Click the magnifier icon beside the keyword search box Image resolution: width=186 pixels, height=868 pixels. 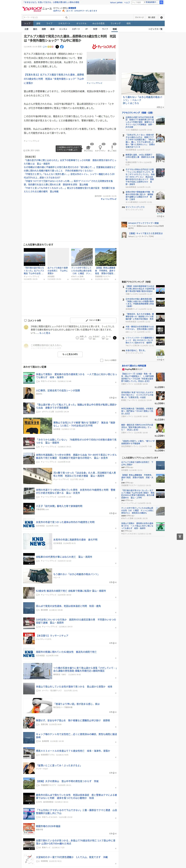click(x=66, y=18)
